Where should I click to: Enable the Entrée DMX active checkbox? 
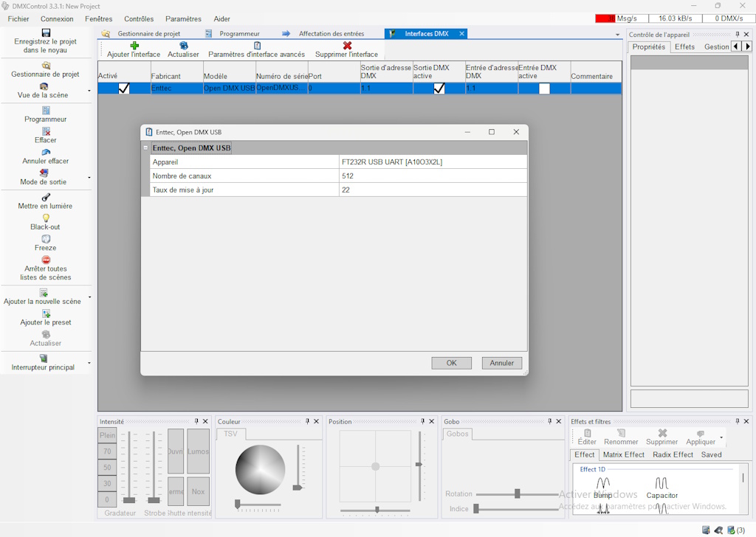pyautogui.click(x=544, y=89)
